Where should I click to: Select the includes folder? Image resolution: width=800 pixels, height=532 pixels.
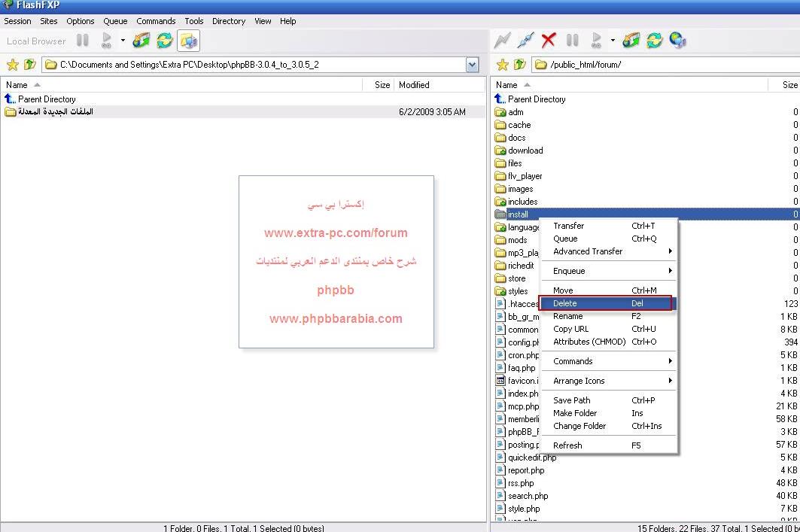516,202
